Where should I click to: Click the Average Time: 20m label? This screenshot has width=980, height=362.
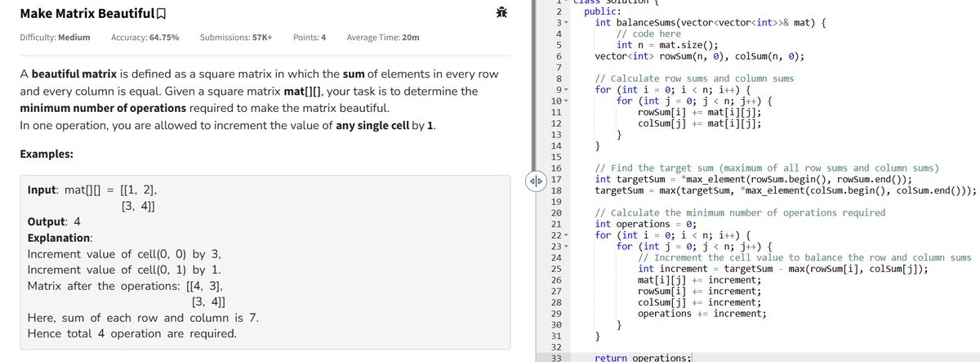(383, 38)
